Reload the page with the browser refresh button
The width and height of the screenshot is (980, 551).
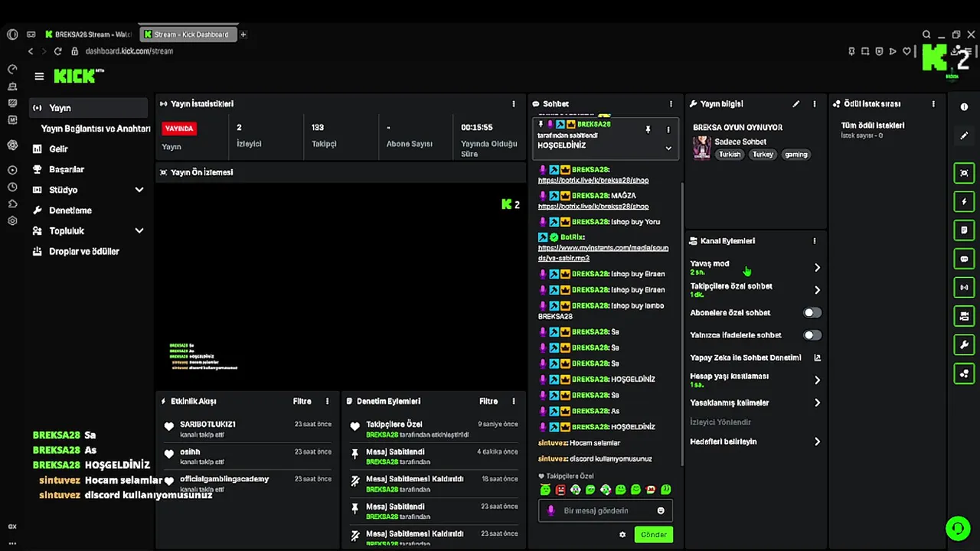57,51
